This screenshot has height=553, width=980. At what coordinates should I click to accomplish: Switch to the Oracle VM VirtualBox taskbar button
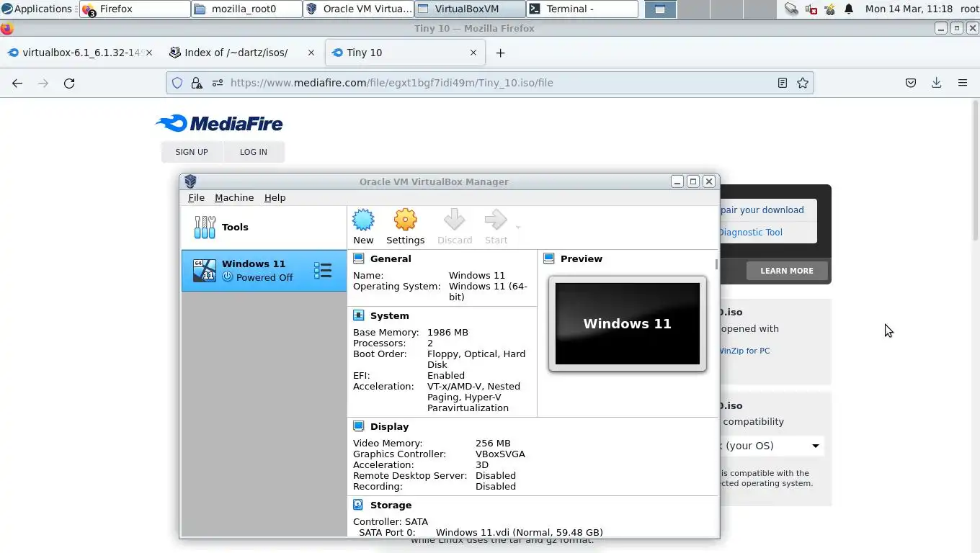coord(359,9)
